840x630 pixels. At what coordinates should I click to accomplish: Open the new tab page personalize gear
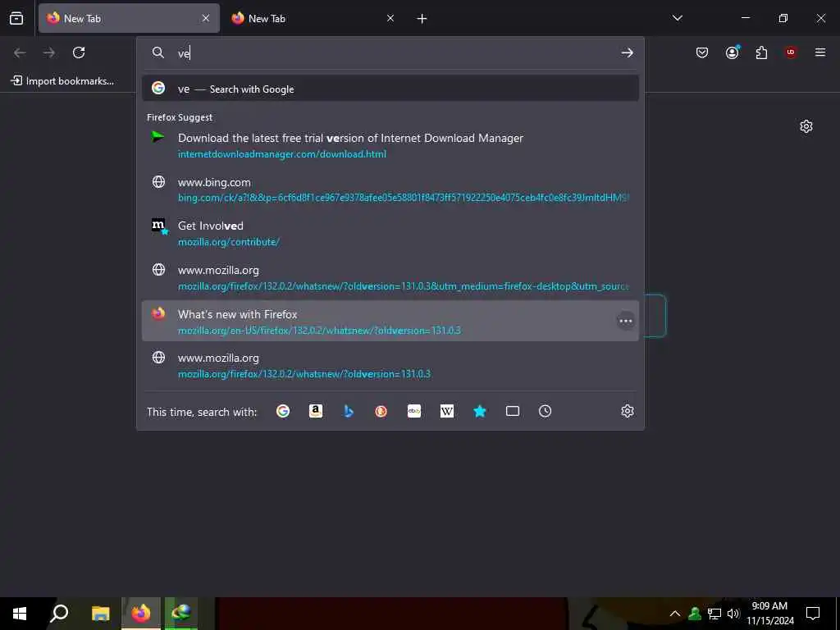click(x=806, y=126)
